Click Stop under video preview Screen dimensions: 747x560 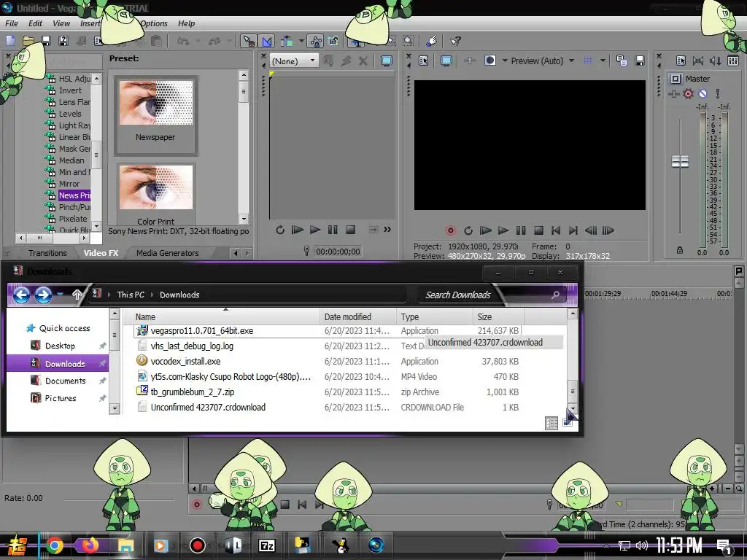pyautogui.click(x=538, y=230)
